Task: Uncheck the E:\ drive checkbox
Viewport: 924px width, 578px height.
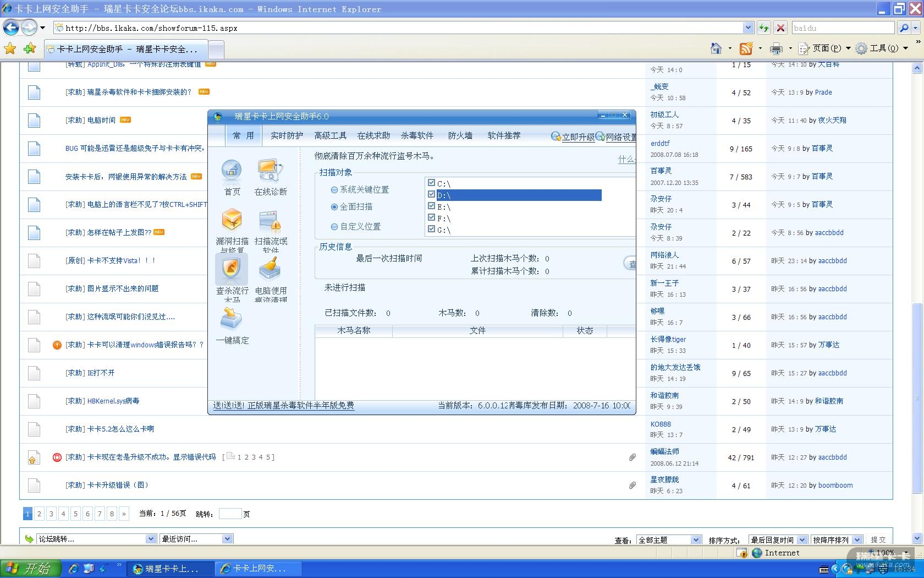Action: tap(431, 206)
